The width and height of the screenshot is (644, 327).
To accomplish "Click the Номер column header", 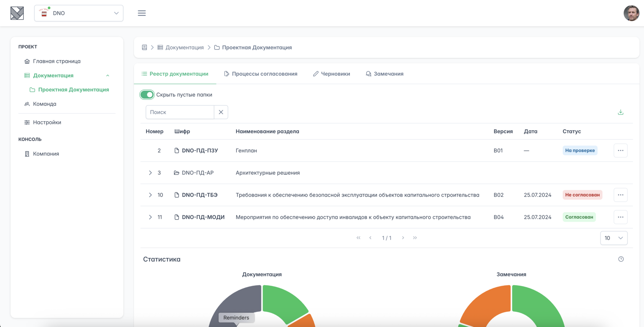I will tap(154, 131).
